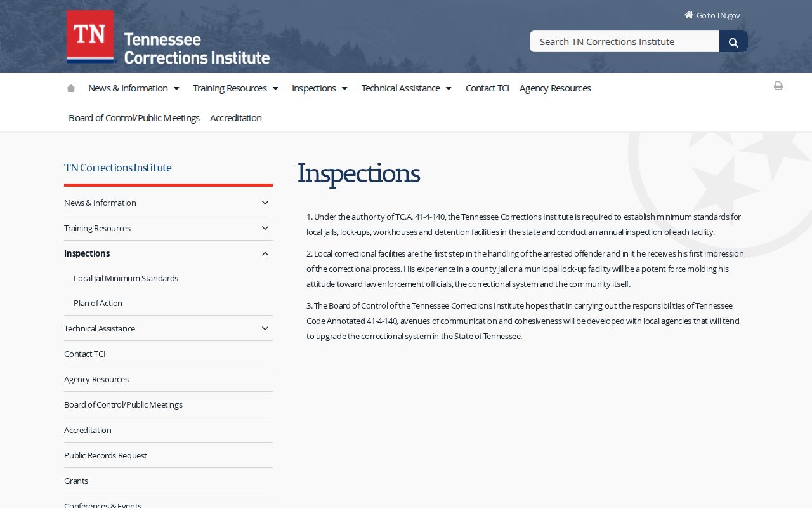The width and height of the screenshot is (812, 508).
Task: Expand Training Resources top menu arrow
Action: tap(275, 88)
